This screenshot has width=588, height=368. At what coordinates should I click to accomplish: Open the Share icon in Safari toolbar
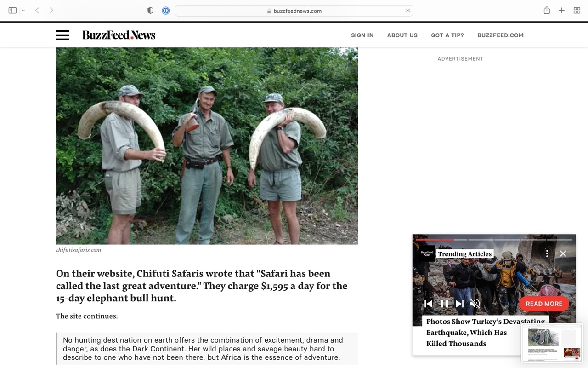tap(547, 10)
